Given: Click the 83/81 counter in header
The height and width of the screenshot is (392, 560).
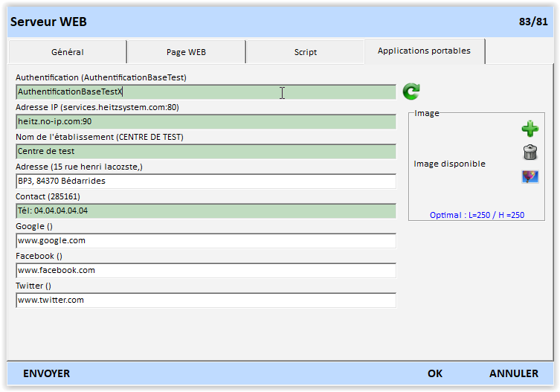Looking at the screenshot, I should pos(533,22).
